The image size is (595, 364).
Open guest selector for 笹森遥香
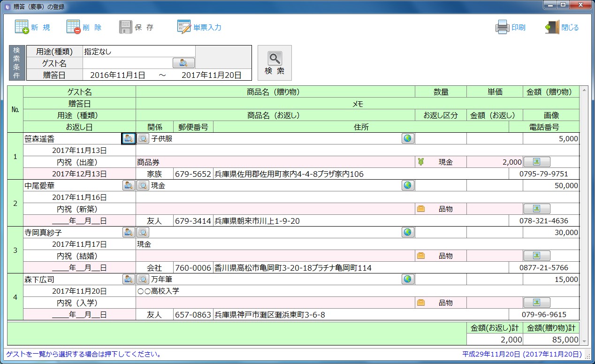pyautogui.click(x=129, y=138)
